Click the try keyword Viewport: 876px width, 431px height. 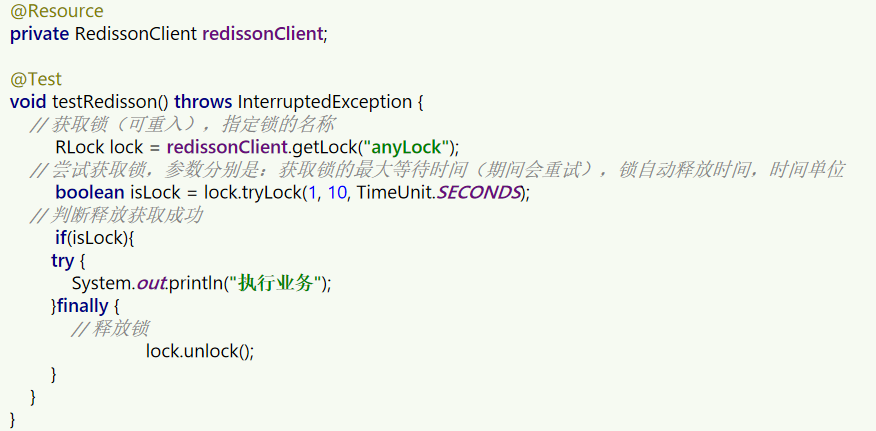[x=63, y=261]
